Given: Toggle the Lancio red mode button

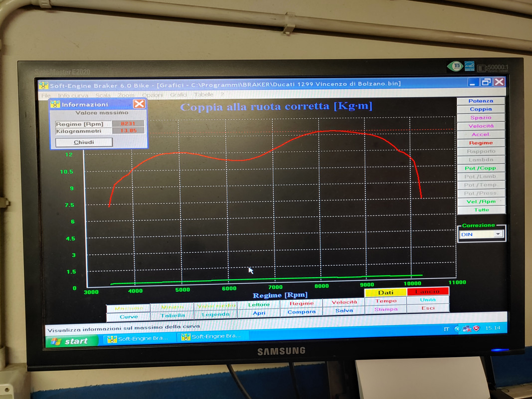Looking at the screenshot, I should pos(427,291).
